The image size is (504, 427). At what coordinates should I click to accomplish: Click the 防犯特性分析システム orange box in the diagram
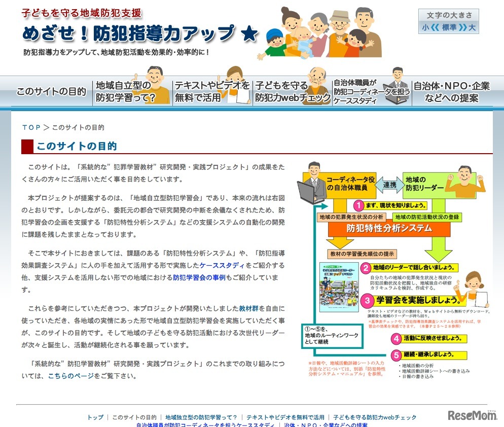click(389, 228)
